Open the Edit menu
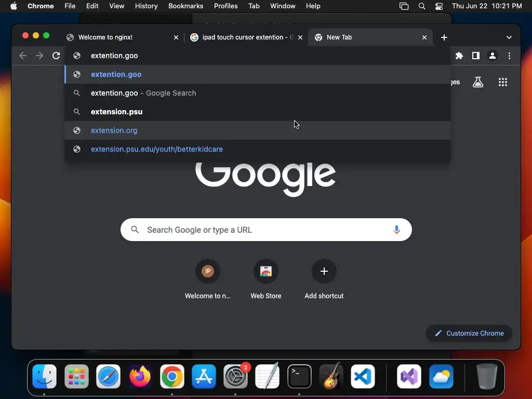The height and width of the screenshot is (399, 532). (x=92, y=6)
